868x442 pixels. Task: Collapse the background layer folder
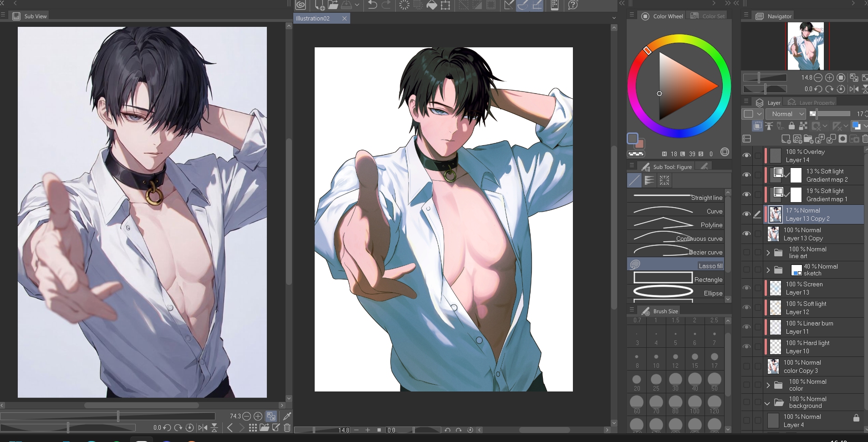coord(768,403)
